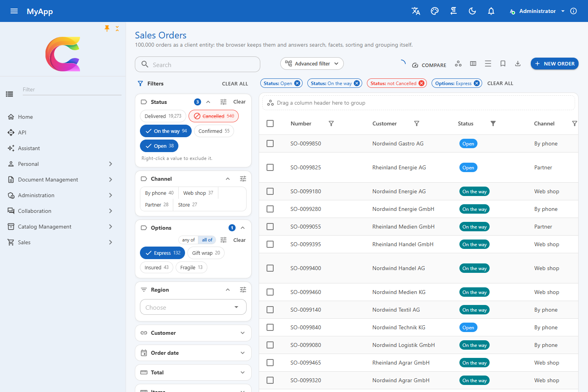Open the Number column filter icon
This screenshot has height=392, width=588.
click(x=331, y=123)
